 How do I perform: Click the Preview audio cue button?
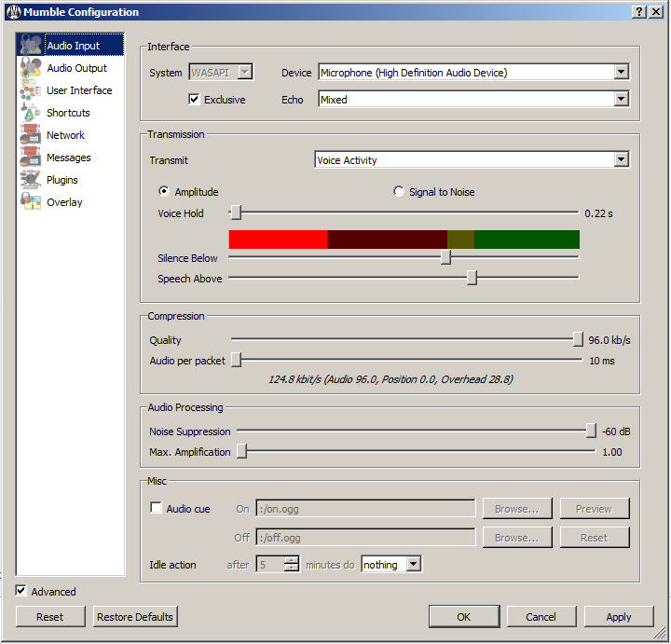coord(595,509)
